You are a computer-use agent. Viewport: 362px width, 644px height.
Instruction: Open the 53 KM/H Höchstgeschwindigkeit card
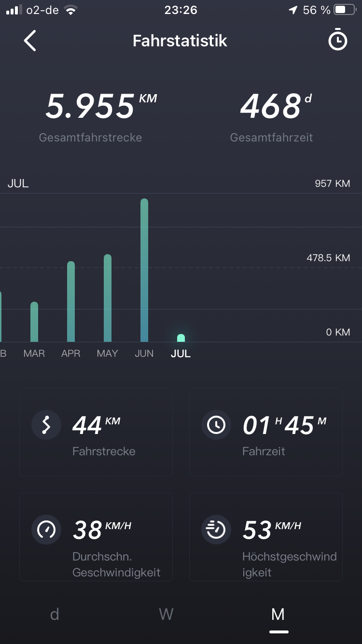tap(266, 537)
